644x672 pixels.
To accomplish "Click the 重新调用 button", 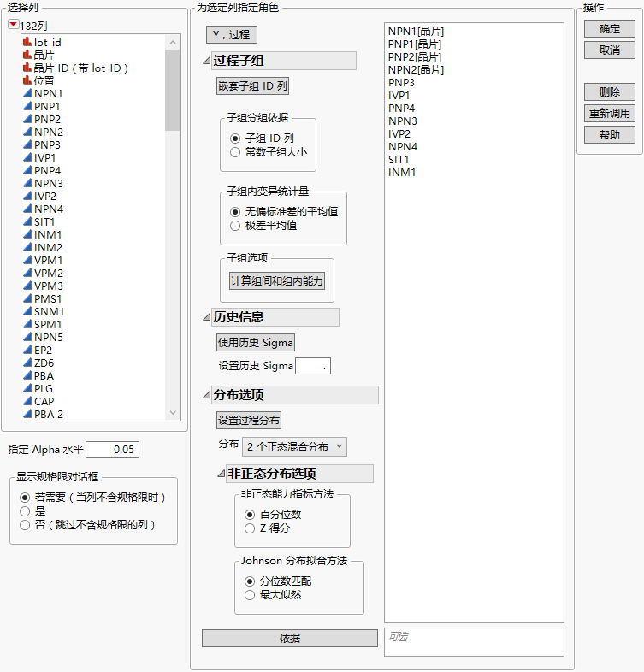I will [609, 113].
